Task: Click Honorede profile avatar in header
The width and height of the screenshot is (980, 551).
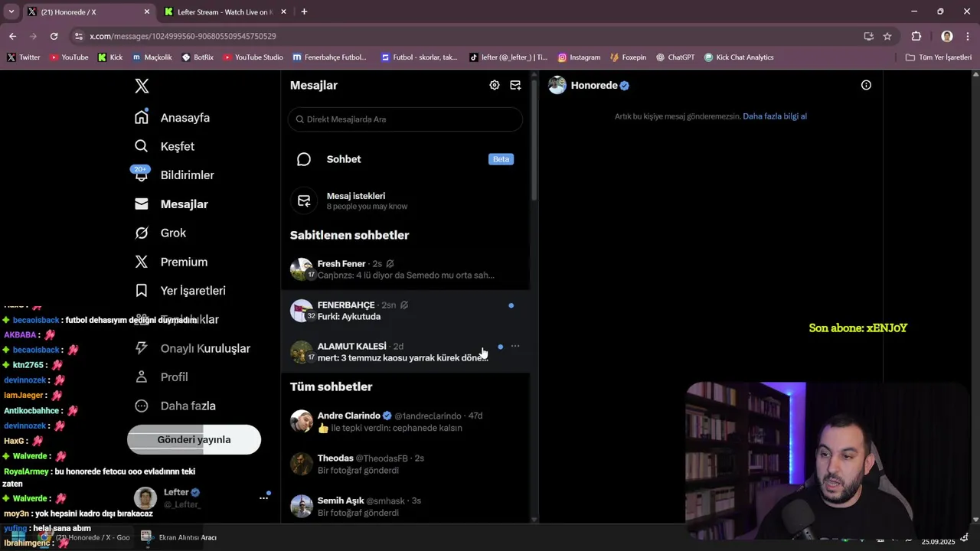Action: 557,85
